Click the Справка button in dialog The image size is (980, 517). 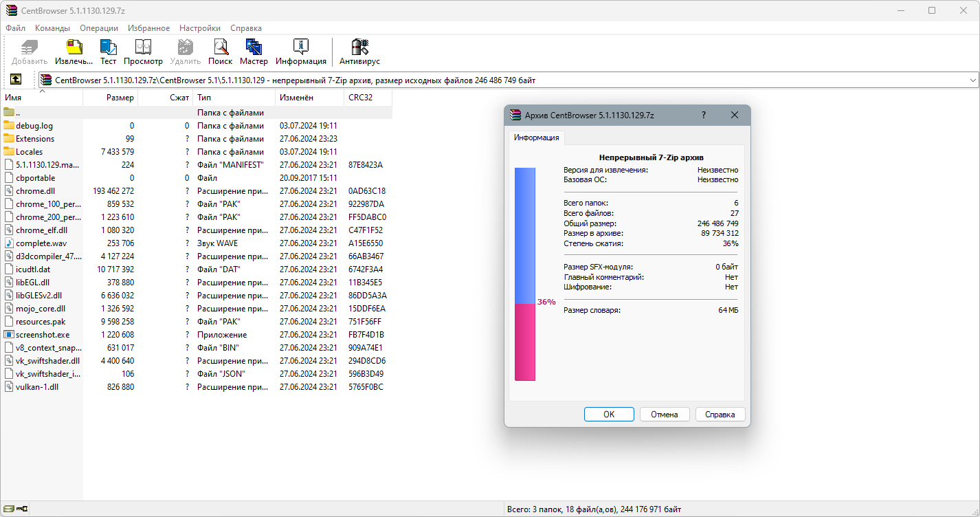[720, 415]
